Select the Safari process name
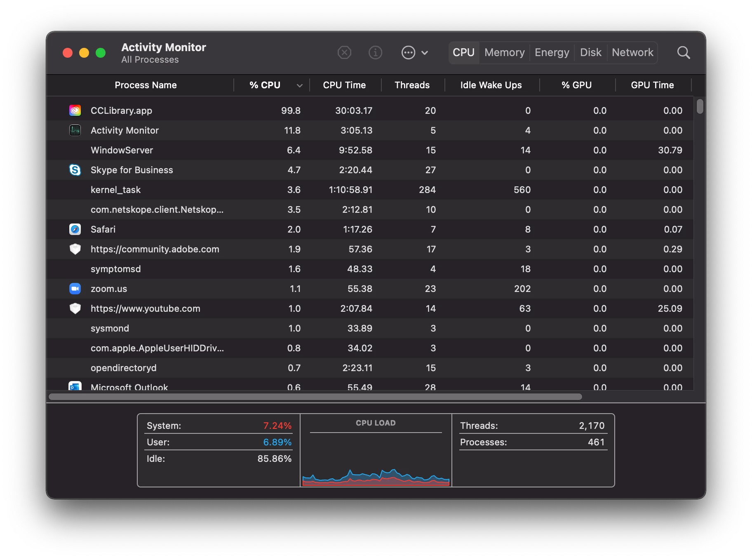752x560 pixels. pyautogui.click(x=103, y=229)
